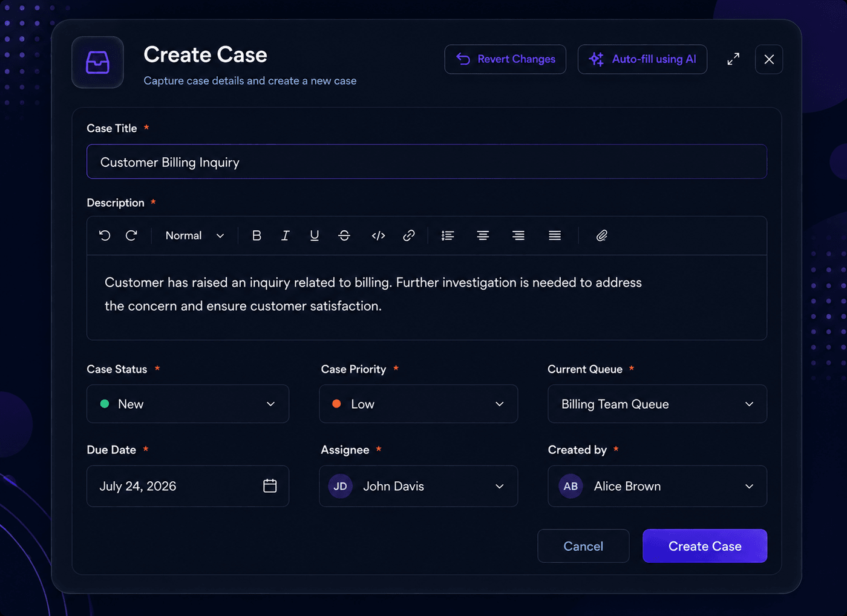Click the JD assignee avatar
Viewport: 847px width, 616px height.
[341, 486]
